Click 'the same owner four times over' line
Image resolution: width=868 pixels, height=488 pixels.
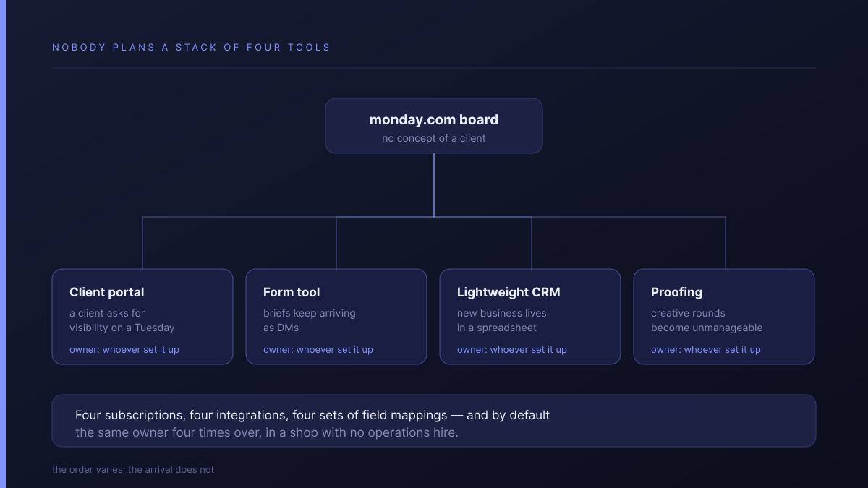coord(267,432)
